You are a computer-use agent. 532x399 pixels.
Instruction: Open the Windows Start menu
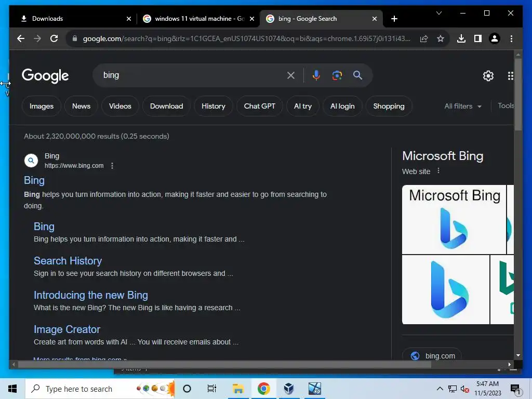click(x=12, y=389)
